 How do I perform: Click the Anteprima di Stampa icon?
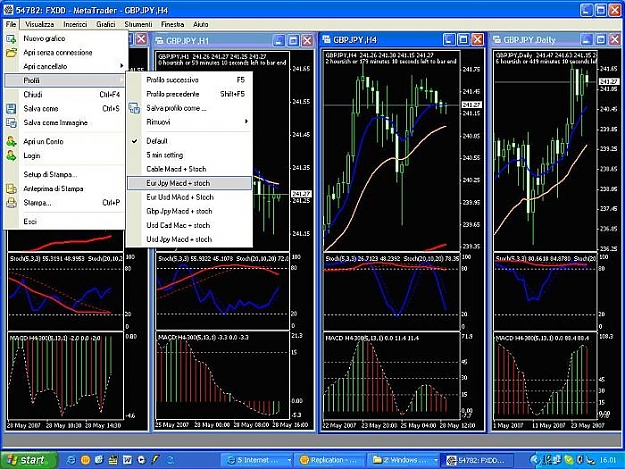tap(11, 188)
